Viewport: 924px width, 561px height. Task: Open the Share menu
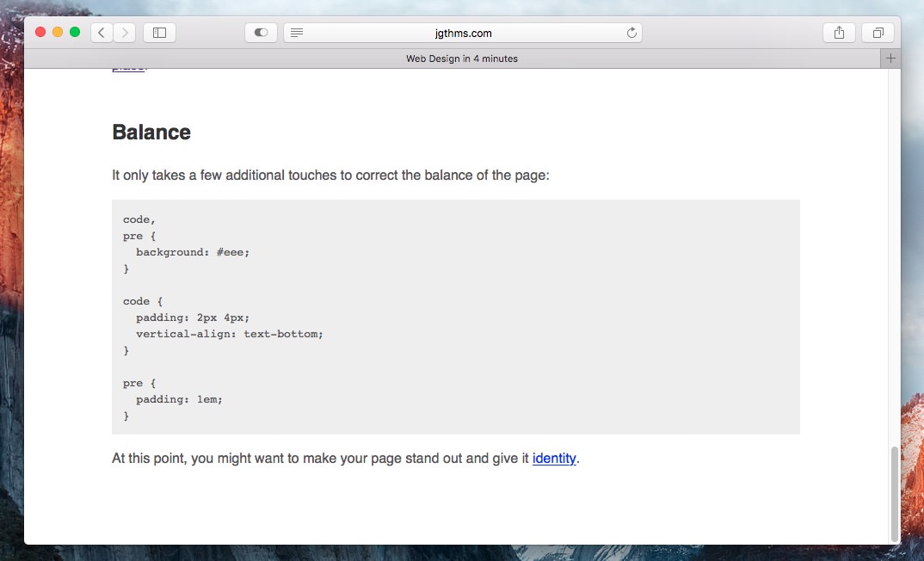pos(839,33)
